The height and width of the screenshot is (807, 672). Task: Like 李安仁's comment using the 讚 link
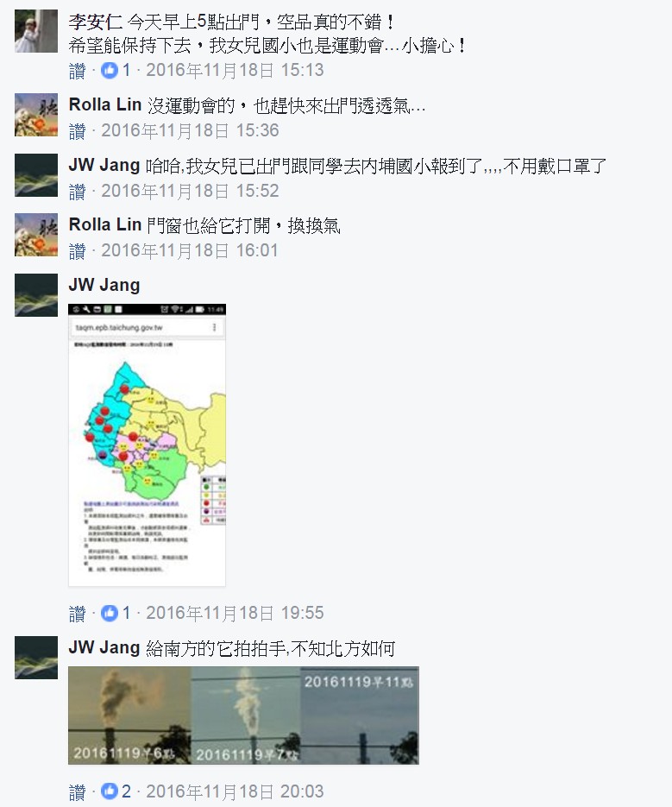[77, 71]
